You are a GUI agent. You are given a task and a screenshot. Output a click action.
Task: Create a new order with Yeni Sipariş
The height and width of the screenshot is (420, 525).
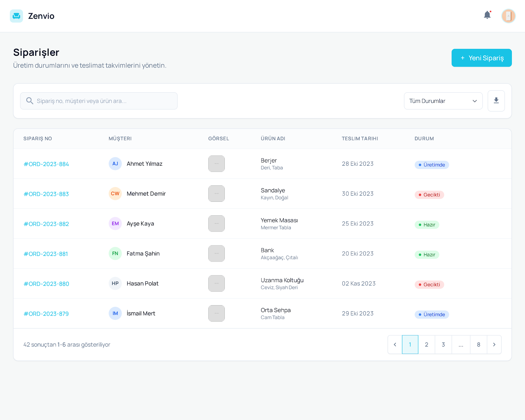(481, 58)
